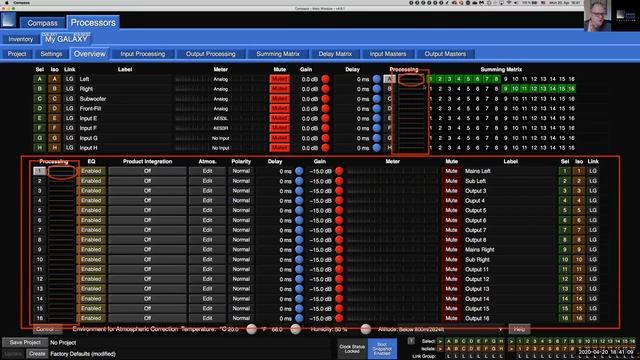The height and width of the screenshot is (360, 640).
Task: Click the blue delay knob for Mains Left output
Action: [x=299, y=171]
